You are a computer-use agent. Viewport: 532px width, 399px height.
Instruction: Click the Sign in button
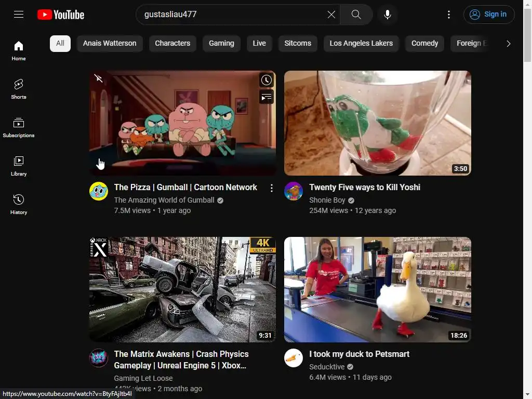click(x=489, y=14)
